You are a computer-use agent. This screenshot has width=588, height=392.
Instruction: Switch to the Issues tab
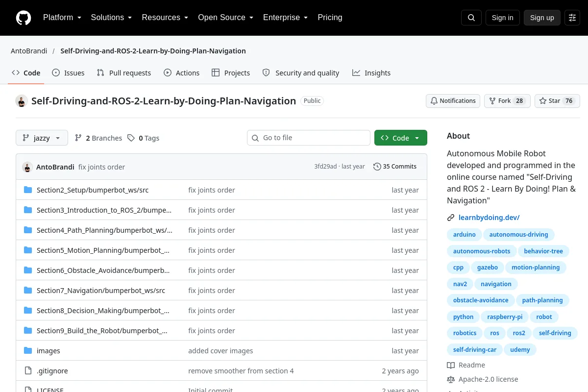(x=68, y=73)
